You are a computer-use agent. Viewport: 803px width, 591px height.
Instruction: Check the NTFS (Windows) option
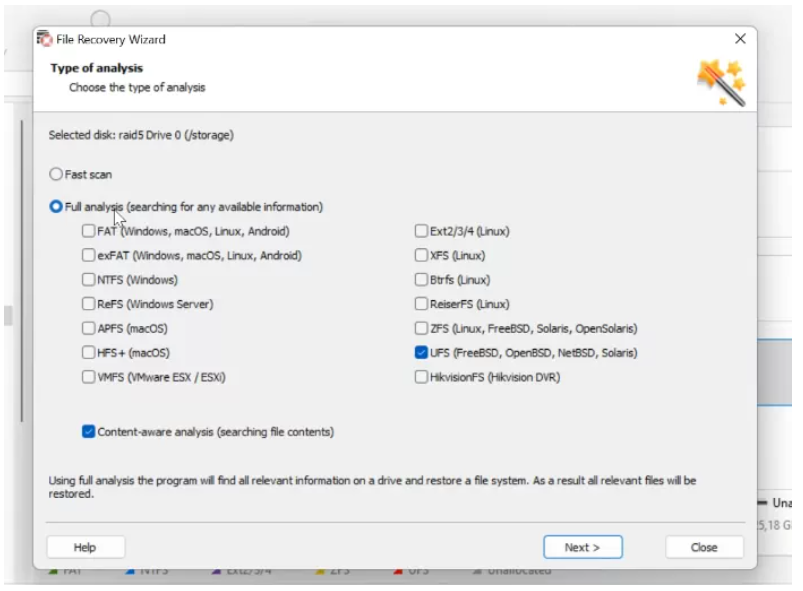(x=90, y=280)
